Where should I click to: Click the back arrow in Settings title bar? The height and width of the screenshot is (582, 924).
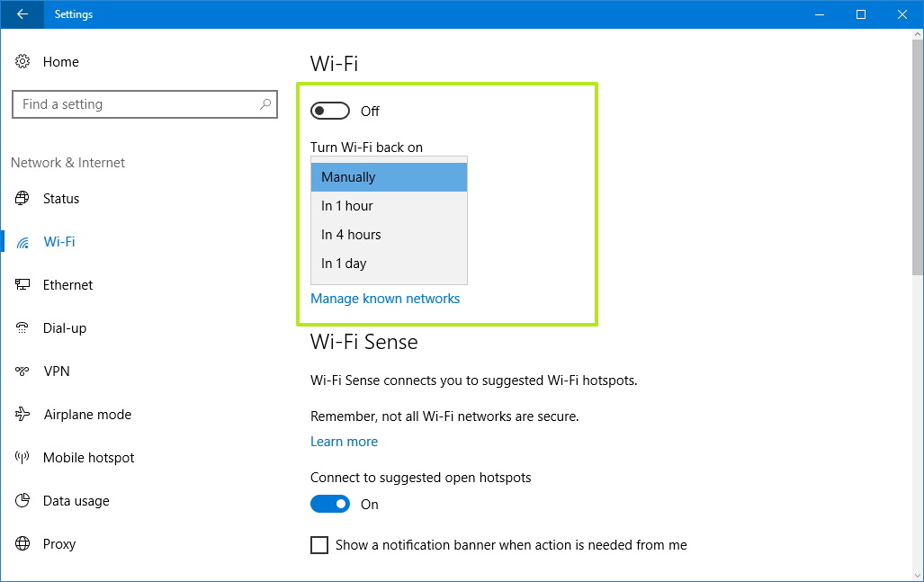point(22,14)
